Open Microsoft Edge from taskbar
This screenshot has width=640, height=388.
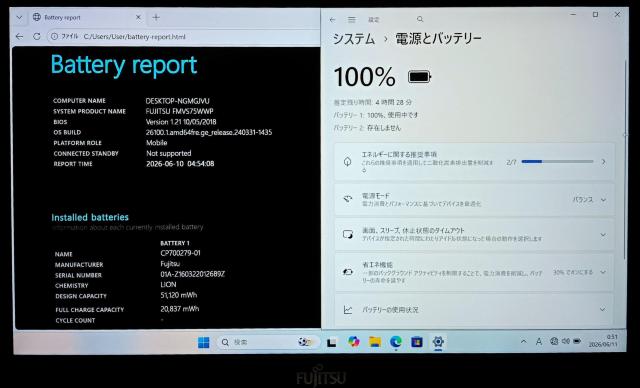396,342
